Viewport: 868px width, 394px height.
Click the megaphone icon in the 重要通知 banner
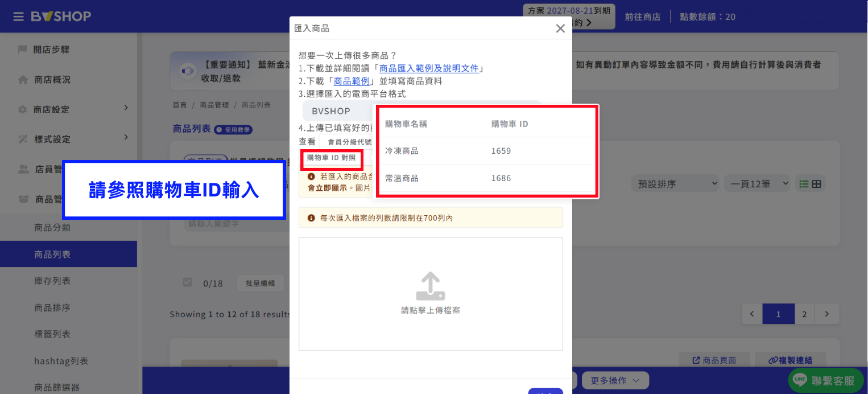tap(187, 71)
